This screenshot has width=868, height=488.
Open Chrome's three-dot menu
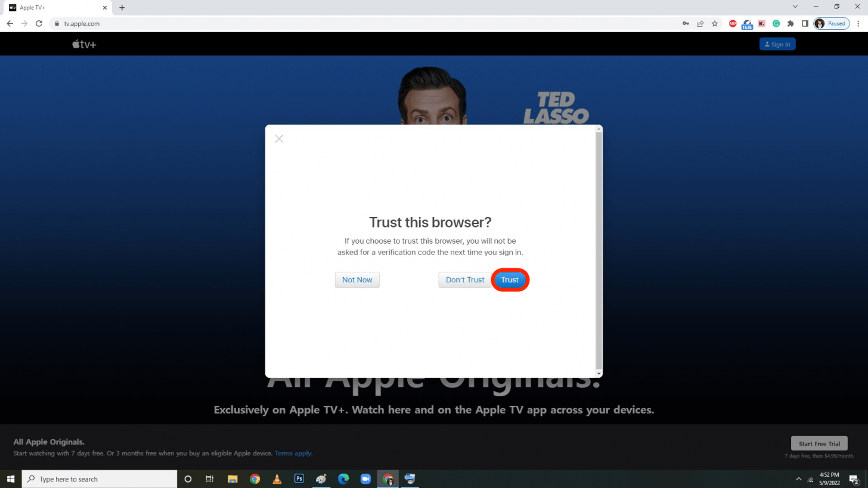point(858,23)
